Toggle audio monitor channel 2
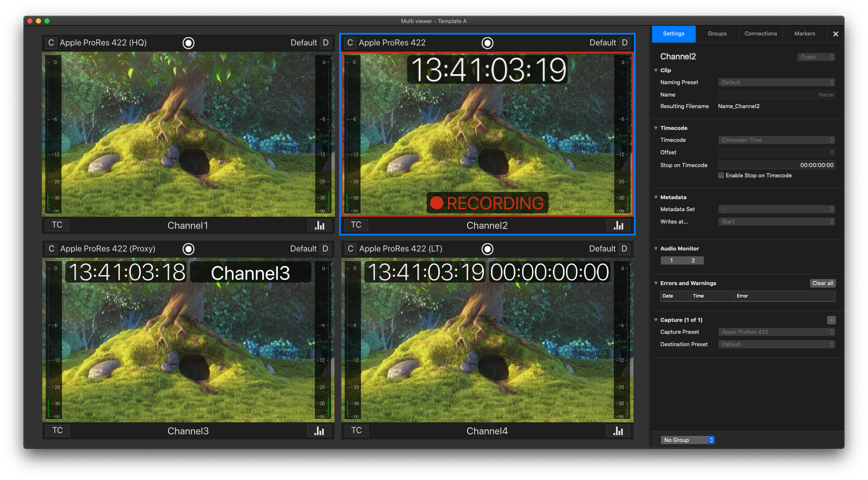The height and width of the screenshot is (480, 868). point(693,260)
